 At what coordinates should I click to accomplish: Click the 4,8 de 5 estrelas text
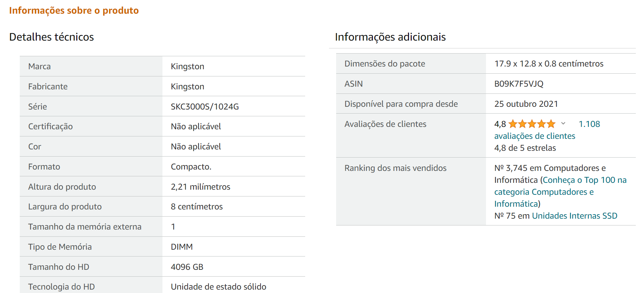coord(525,148)
